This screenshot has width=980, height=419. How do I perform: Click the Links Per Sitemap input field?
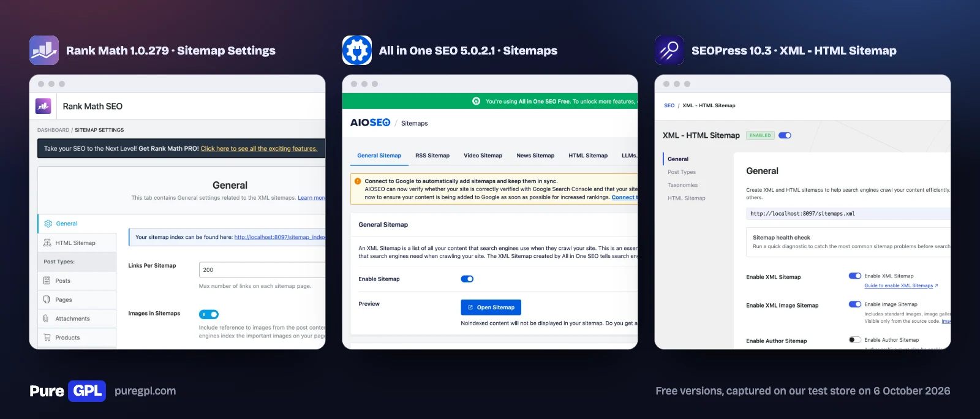click(262, 270)
